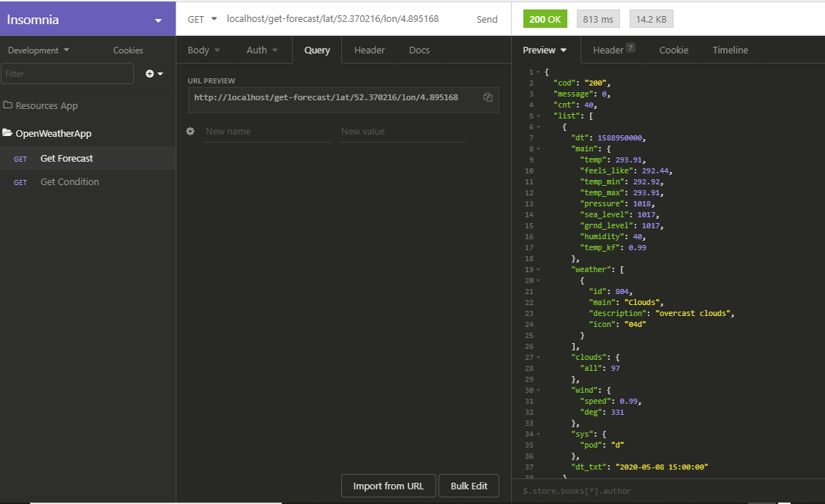
Task: Switch to the Cookie tab
Action: 673,50
